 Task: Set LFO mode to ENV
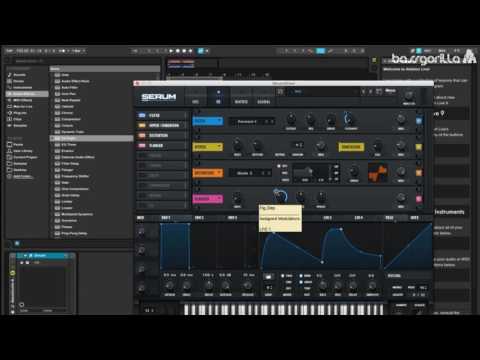click(x=289, y=282)
